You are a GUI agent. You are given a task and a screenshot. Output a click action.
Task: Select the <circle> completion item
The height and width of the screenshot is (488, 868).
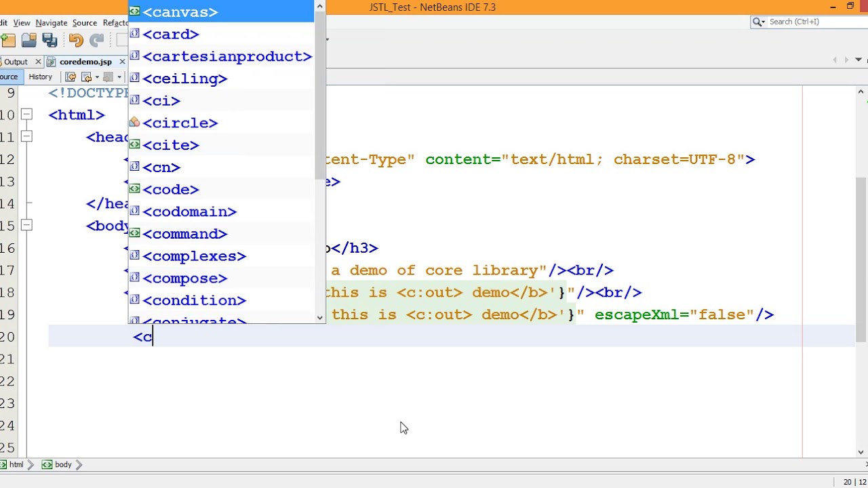(221, 123)
